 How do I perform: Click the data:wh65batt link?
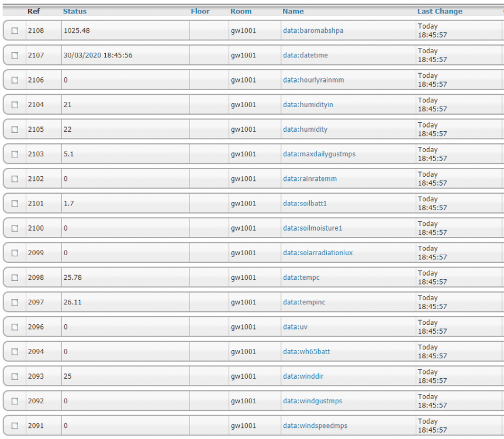(306, 352)
